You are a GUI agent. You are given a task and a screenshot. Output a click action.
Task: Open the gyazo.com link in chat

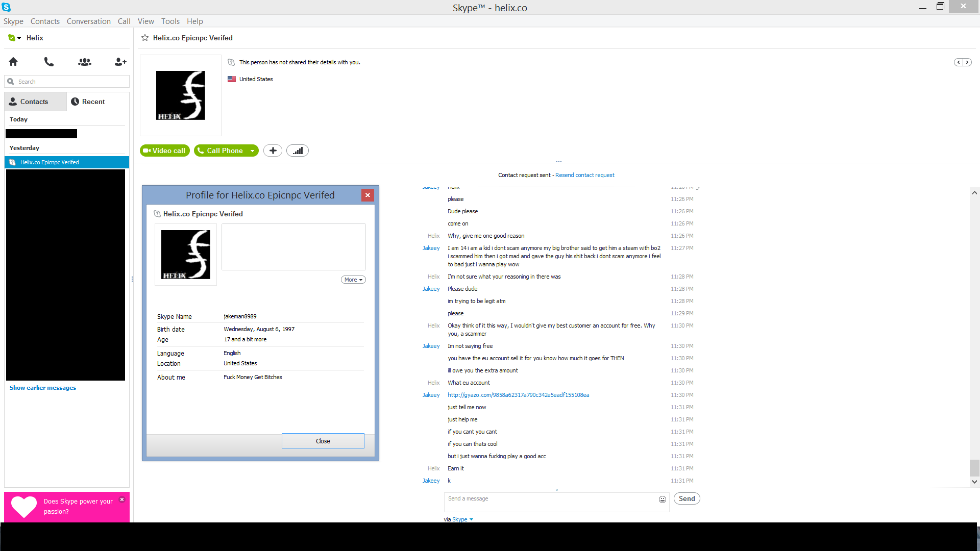[x=518, y=395]
